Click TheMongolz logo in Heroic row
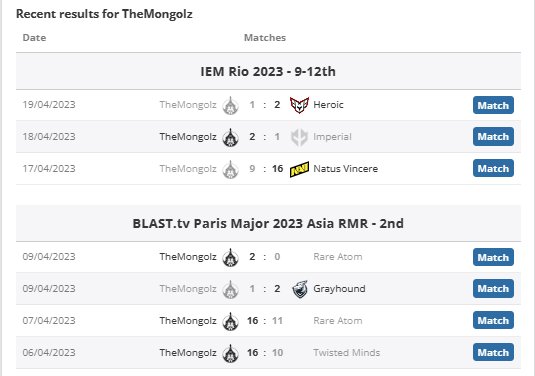 230,105
